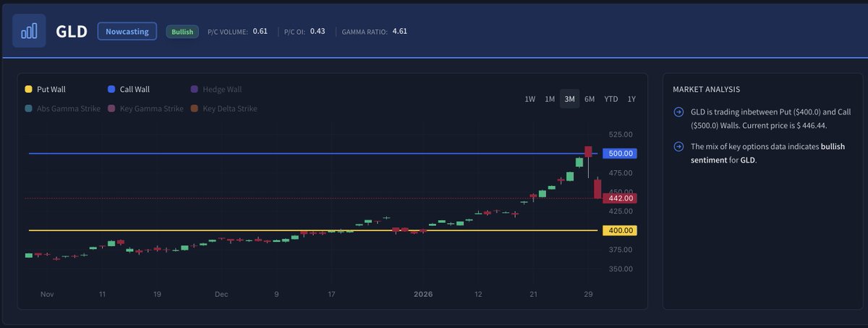Screen dimensions: 868x328
Task: Click the 500.00 Call Wall price label
Action: (620, 154)
